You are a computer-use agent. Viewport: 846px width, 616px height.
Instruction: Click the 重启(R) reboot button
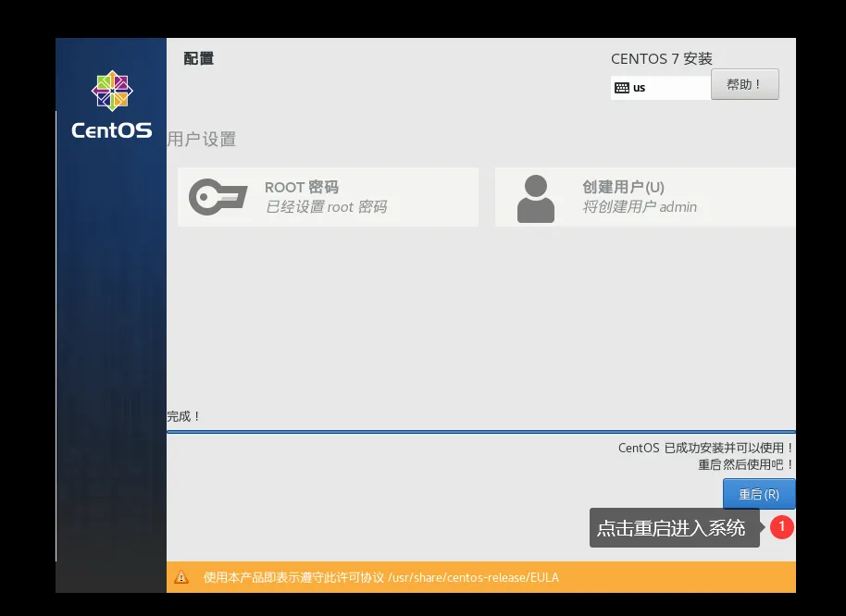(x=759, y=494)
